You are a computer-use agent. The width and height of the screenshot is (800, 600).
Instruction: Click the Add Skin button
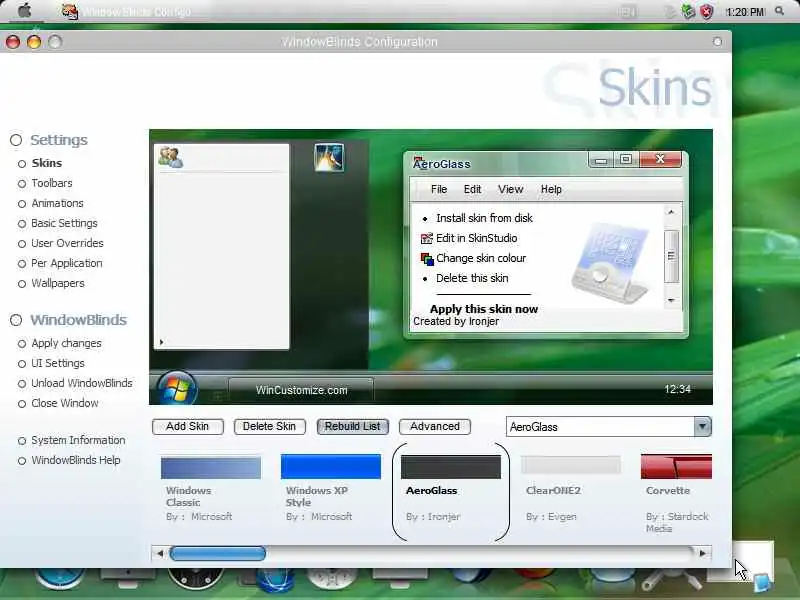[187, 427]
